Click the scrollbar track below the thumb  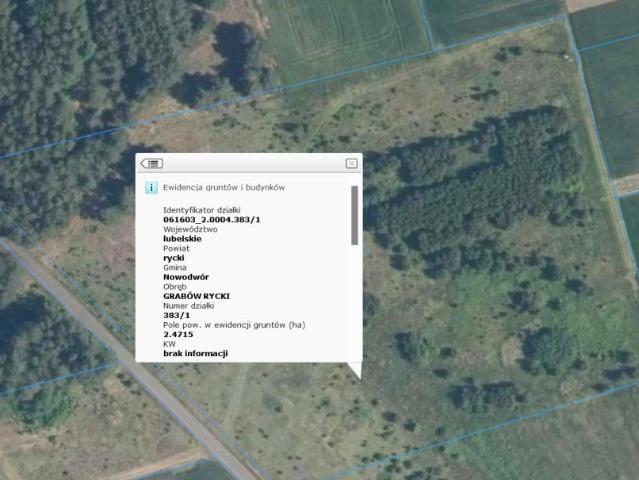[355, 302]
